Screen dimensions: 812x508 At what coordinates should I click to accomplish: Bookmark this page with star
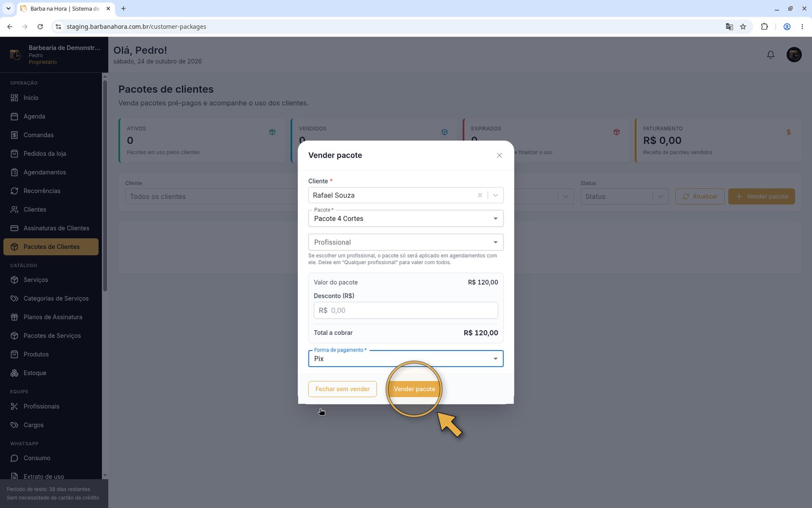click(x=743, y=26)
